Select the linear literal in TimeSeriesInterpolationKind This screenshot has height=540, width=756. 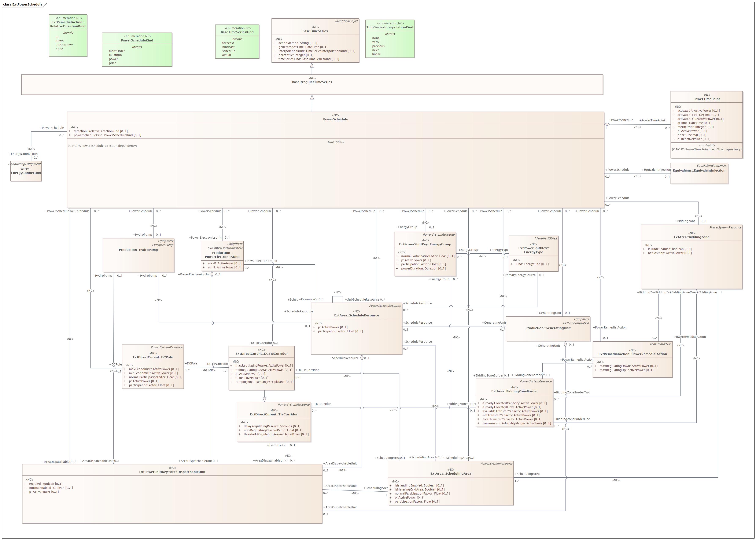click(376, 54)
